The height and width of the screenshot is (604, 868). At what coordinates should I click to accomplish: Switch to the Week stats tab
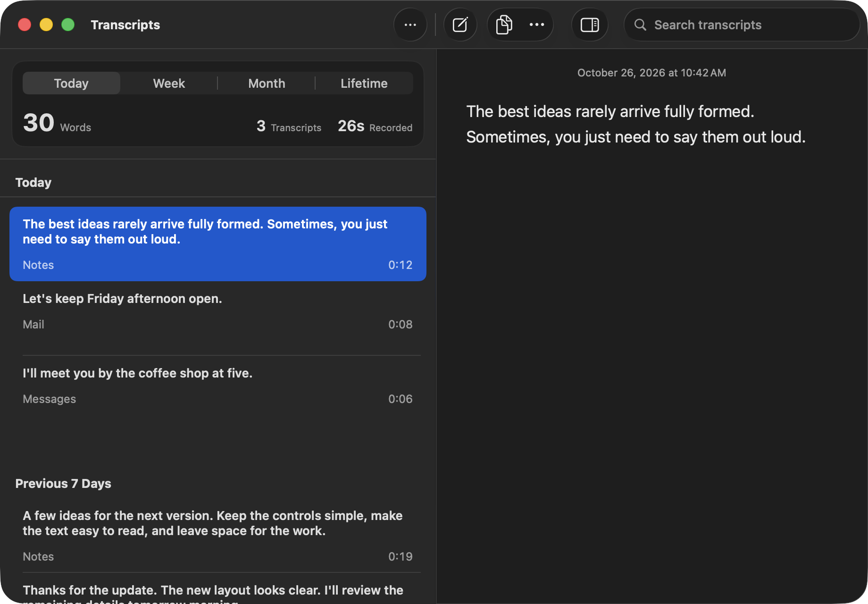(169, 83)
